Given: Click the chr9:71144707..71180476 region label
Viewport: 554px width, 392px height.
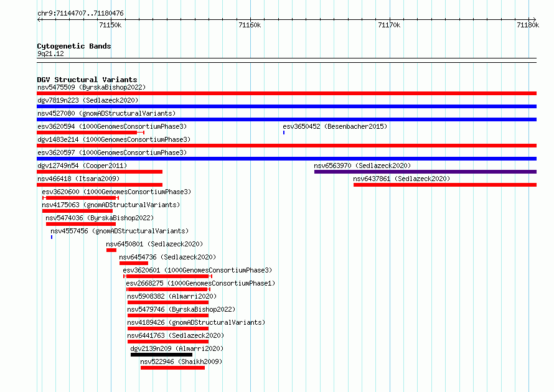Looking at the screenshot, I should pyautogui.click(x=80, y=13).
